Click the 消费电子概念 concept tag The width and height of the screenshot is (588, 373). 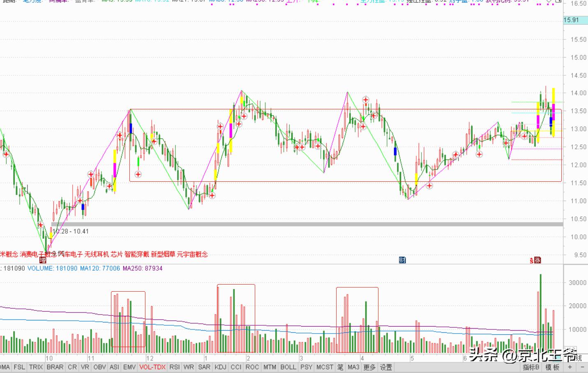38,254
